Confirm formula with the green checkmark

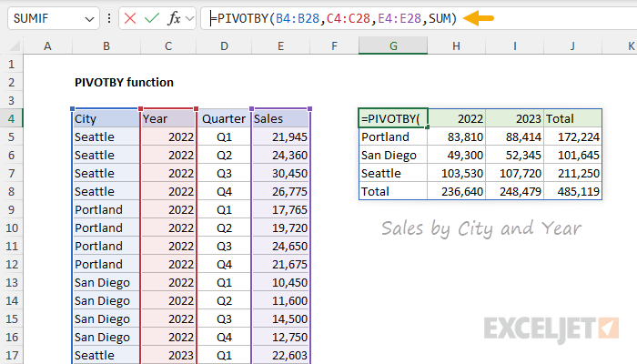(x=152, y=18)
